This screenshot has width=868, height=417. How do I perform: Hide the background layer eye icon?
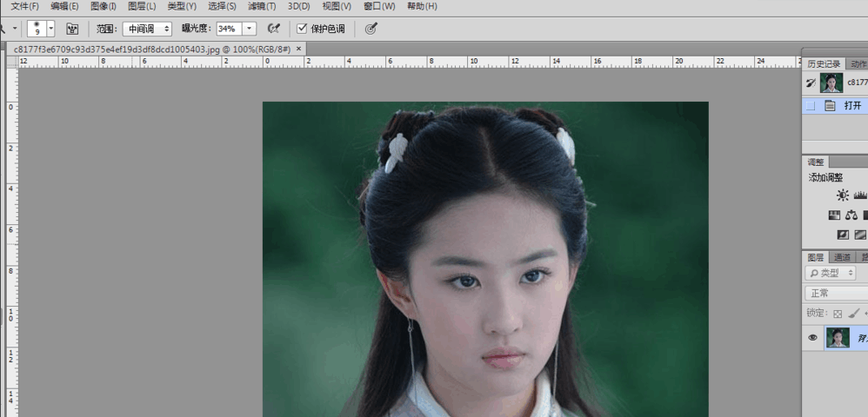click(812, 337)
